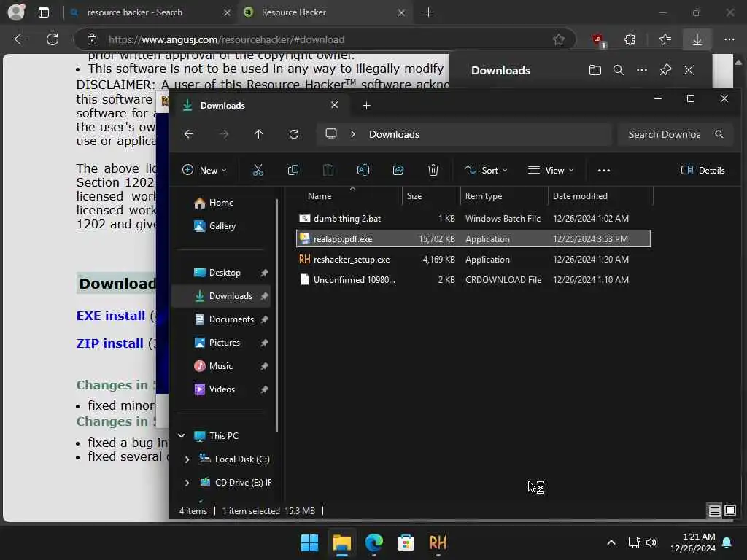Select the Unconfirmed CRDOWNLOAD file
The width and height of the screenshot is (747, 560).
(x=473, y=280)
